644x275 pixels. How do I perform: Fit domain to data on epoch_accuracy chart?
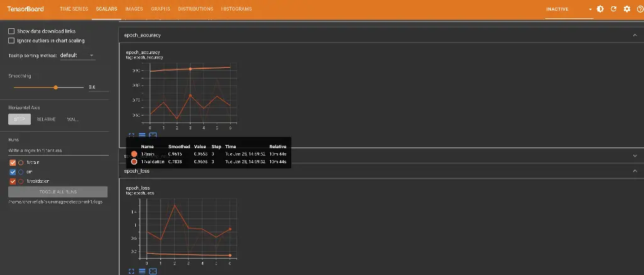pyautogui.click(x=153, y=134)
